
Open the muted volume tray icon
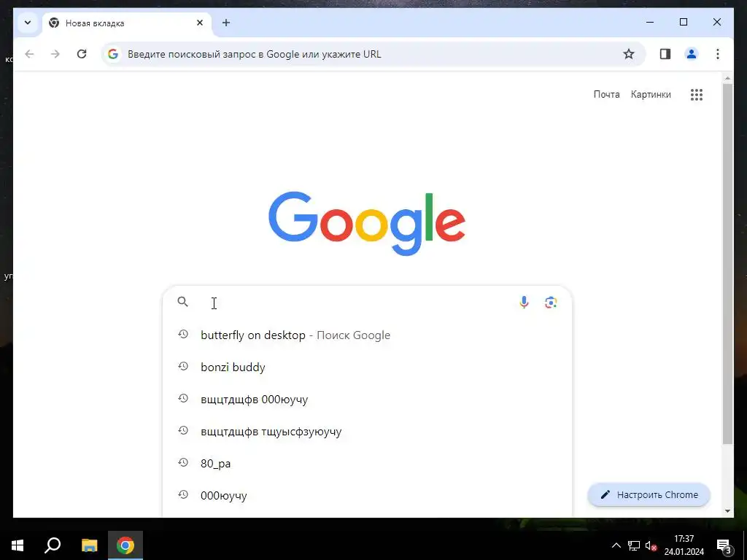pyautogui.click(x=651, y=545)
